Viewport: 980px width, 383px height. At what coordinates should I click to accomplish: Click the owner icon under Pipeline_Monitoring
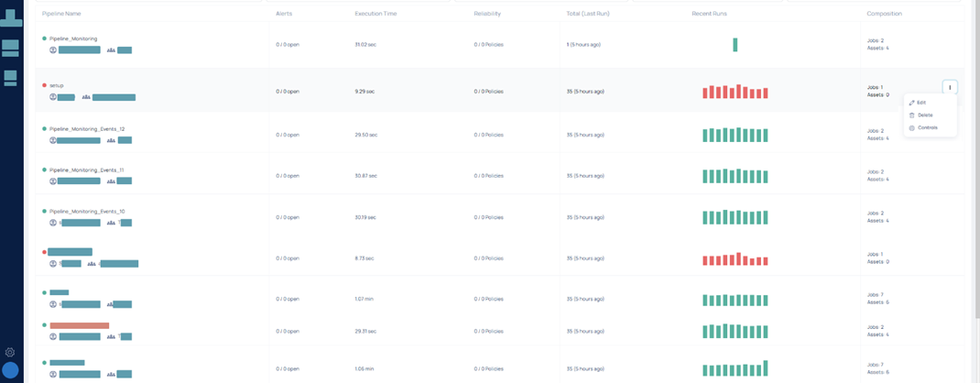[53, 50]
